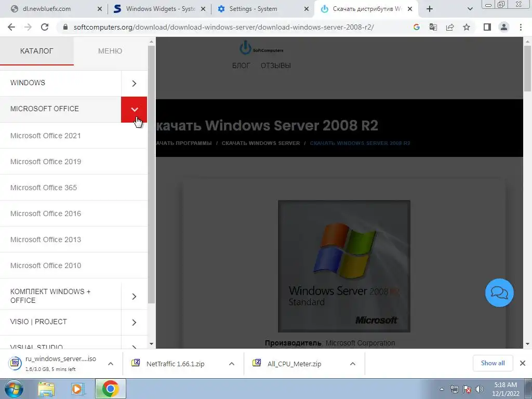This screenshot has height=399, width=532.
Task: Bookmark this page with the star icon
Action: pyautogui.click(x=467, y=27)
